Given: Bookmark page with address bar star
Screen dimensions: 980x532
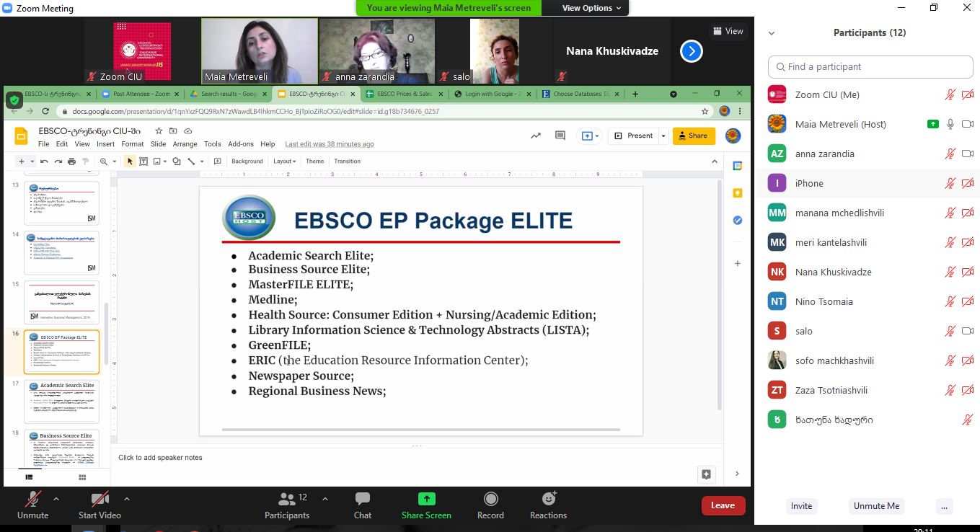Looking at the screenshot, I should pos(705,111).
